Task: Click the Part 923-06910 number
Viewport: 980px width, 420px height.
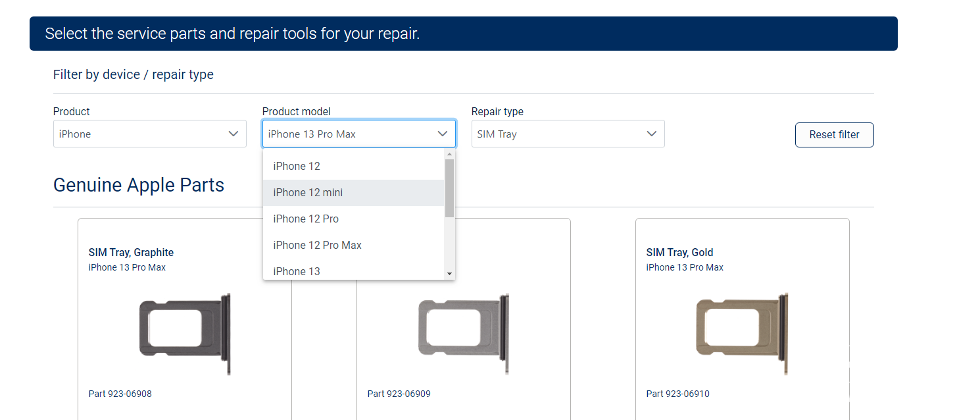Action: [678, 394]
